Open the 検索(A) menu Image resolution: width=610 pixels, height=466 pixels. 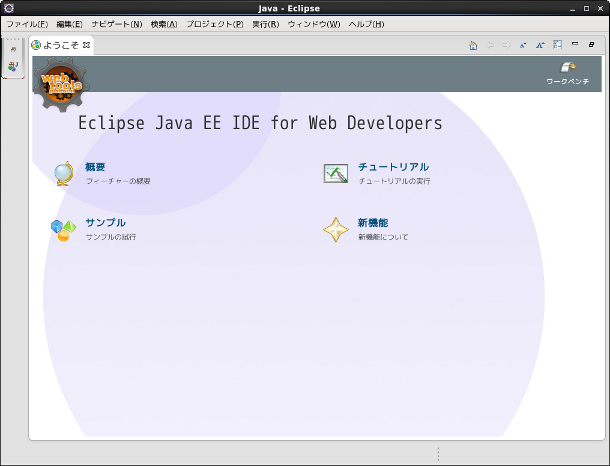pyautogui.click(x=164, y=24)
